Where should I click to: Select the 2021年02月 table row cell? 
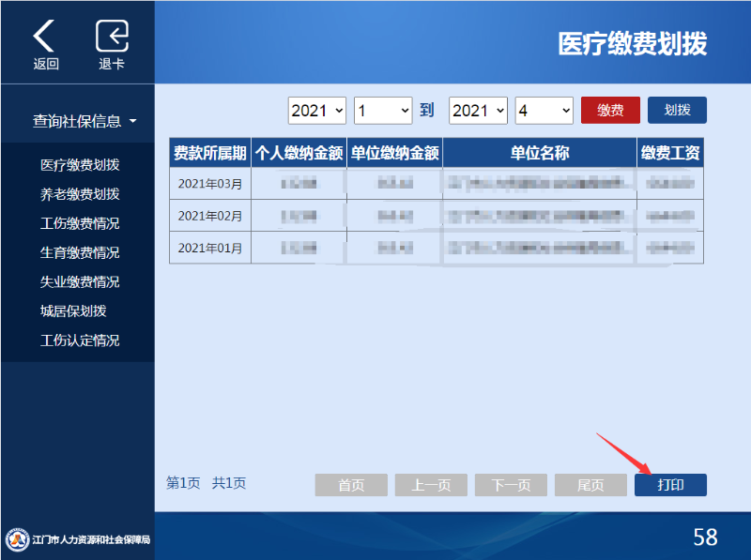(x=209, y=216)
